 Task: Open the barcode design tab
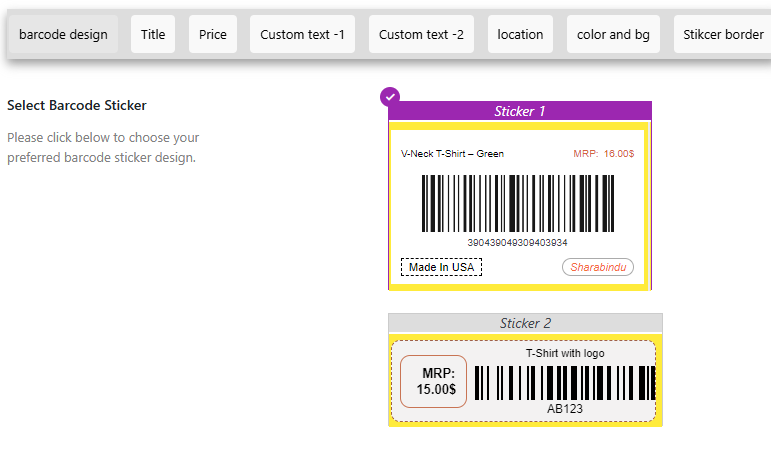point(63,34)
